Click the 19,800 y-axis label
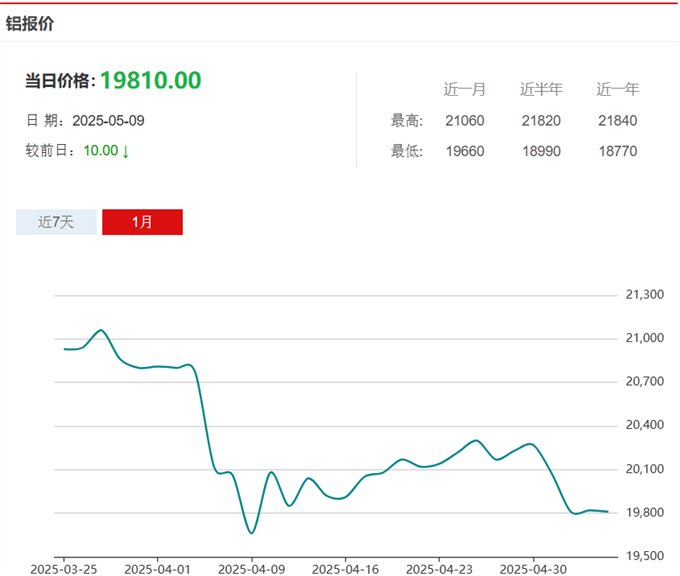Image resolution: width=680 pixels, height=576 pixels. tap(644, 513)
